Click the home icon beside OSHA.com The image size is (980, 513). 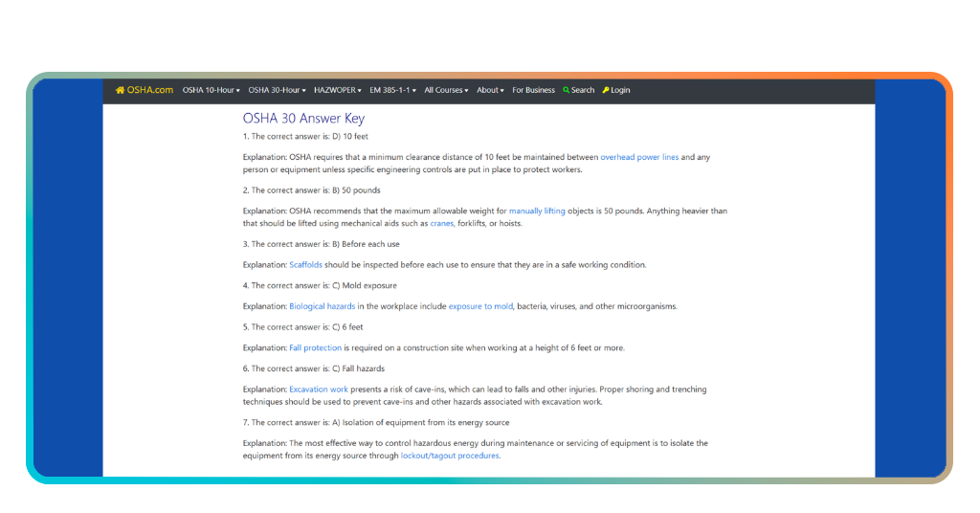point(120,90)
